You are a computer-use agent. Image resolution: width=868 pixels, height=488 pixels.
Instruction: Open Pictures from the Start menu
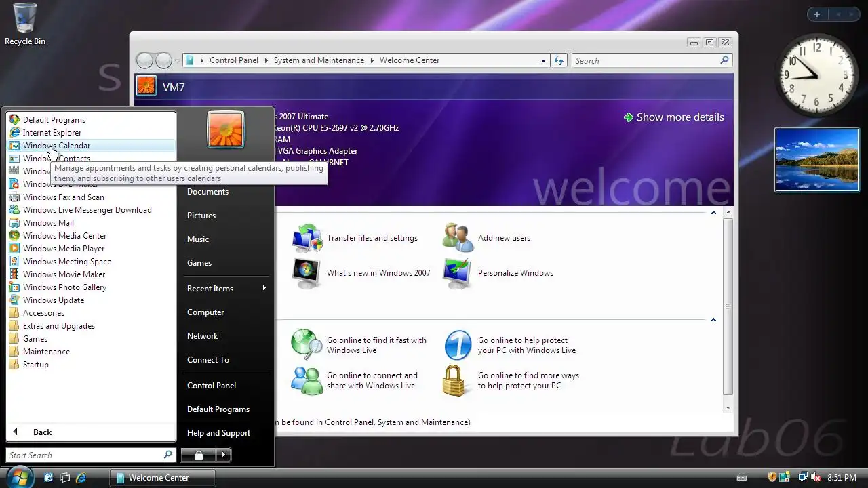pyautogui.click(x=226, y=216)
